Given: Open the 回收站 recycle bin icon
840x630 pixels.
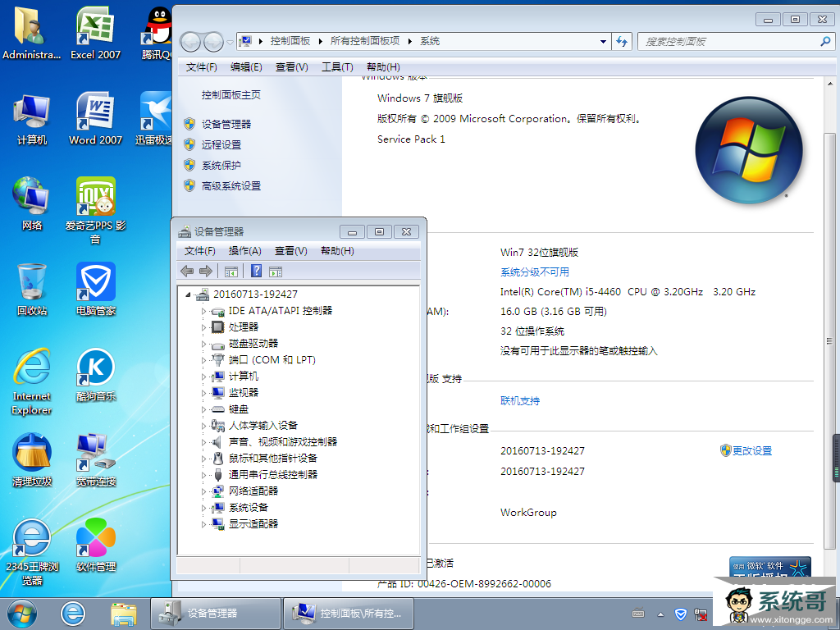Looking at the screenshot, I should point(32,290).
